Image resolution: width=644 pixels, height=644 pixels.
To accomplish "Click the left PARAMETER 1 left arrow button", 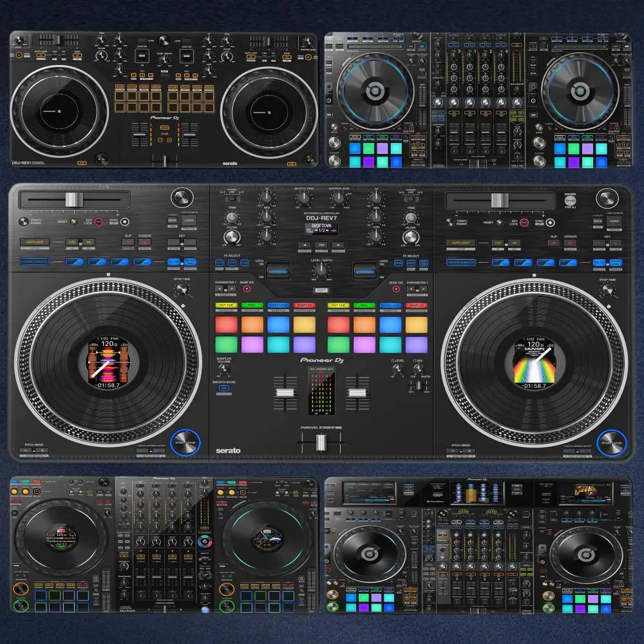I will click(x=220, y=289).
